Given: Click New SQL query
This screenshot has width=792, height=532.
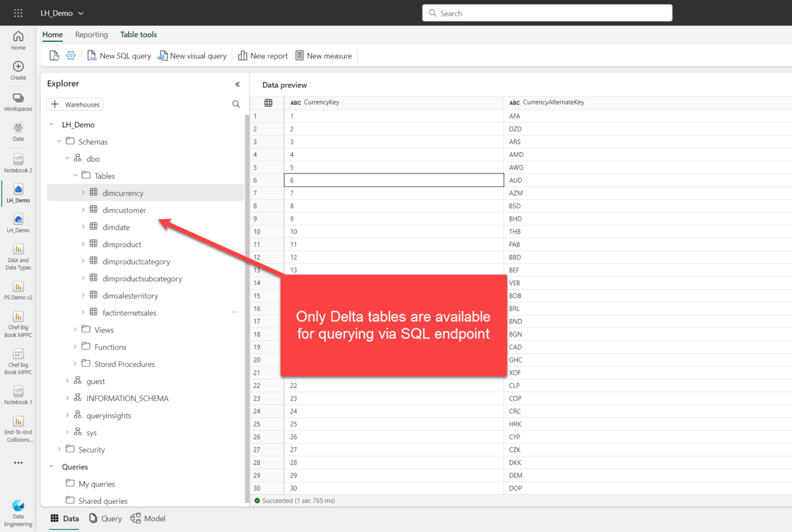Looking at the screenshot, I should [x=119, y=56].
